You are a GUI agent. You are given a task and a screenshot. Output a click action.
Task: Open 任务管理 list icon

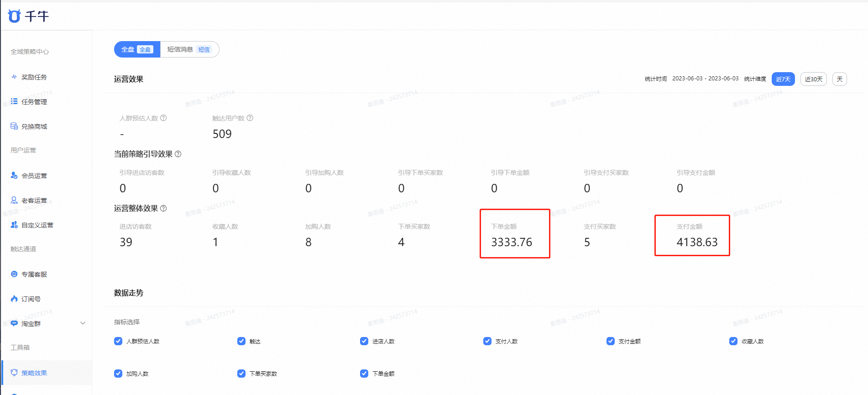click(x=14, y=101)
